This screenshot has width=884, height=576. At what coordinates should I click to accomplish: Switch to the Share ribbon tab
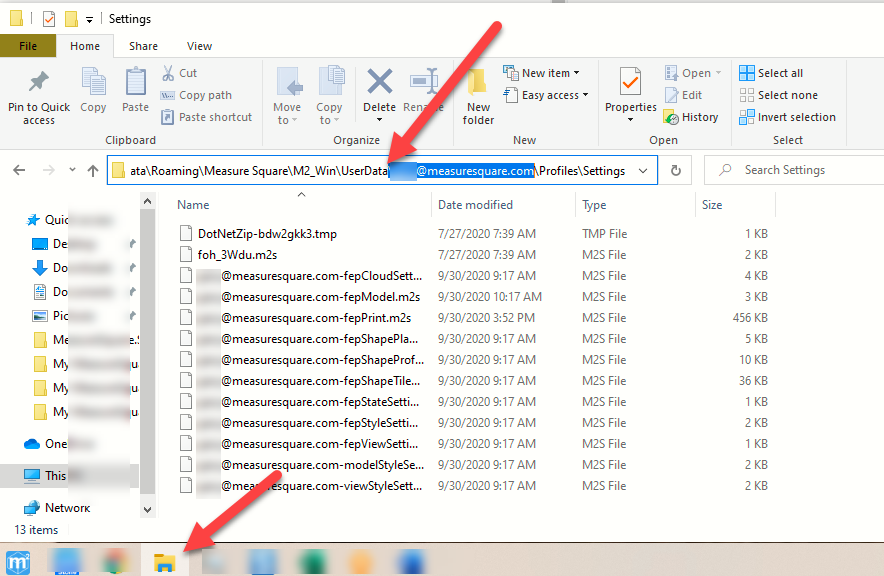point(143,46)
